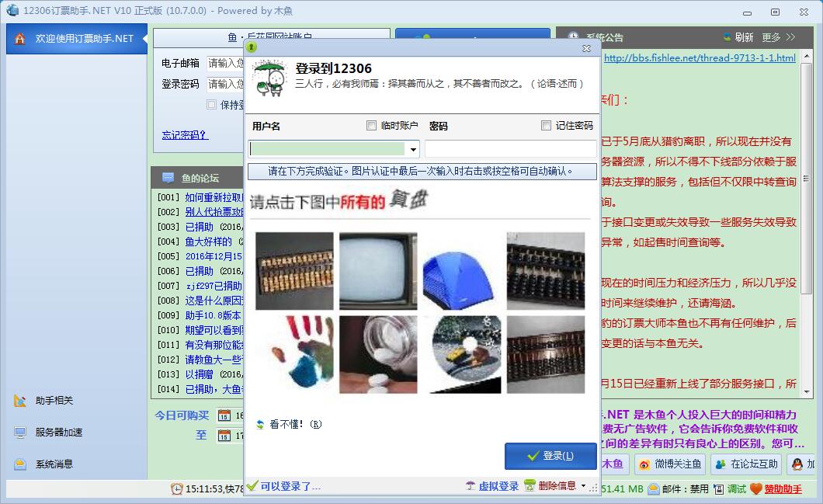The image size is (823, 504).
Task: Click the calendar icon next to 至
Action: pyautogui.click(x=224, y=435)
